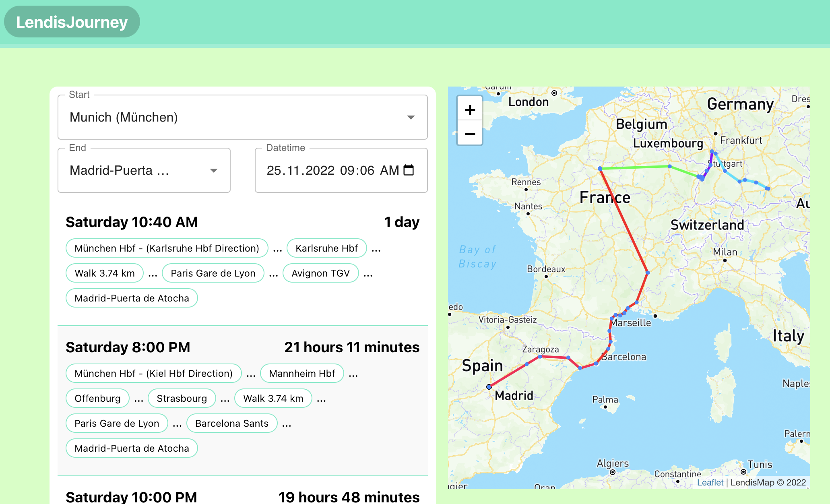Open the Munich (München) start selector

242,118
